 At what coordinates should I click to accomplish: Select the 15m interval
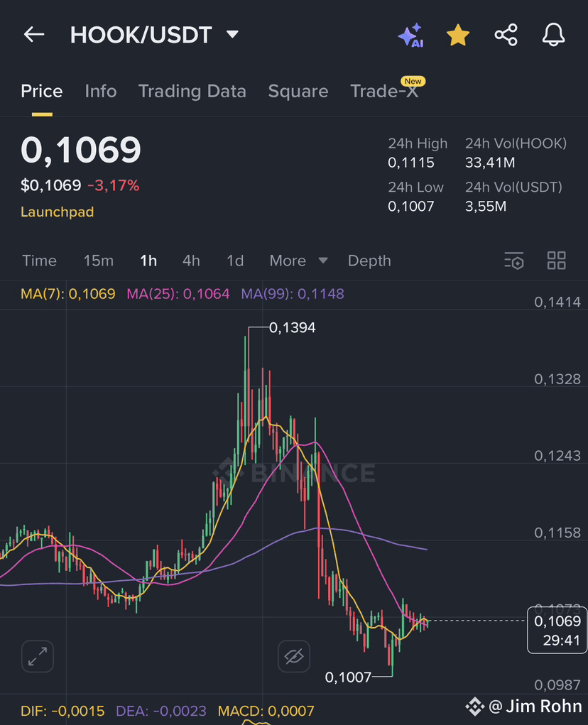[99, 261]
